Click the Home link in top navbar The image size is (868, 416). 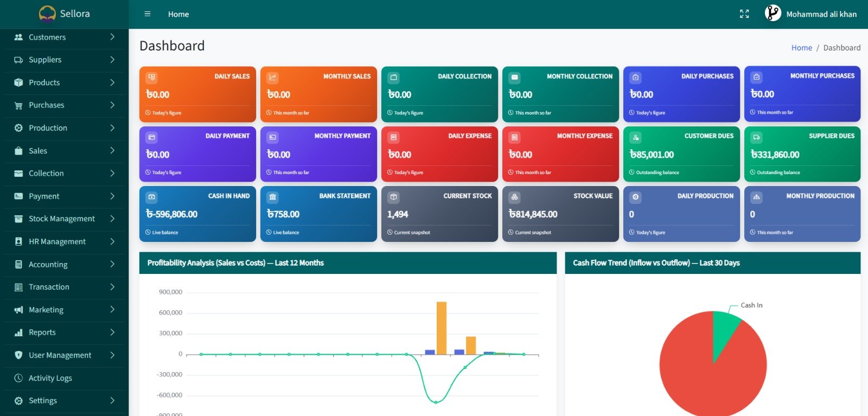(178, 14)
